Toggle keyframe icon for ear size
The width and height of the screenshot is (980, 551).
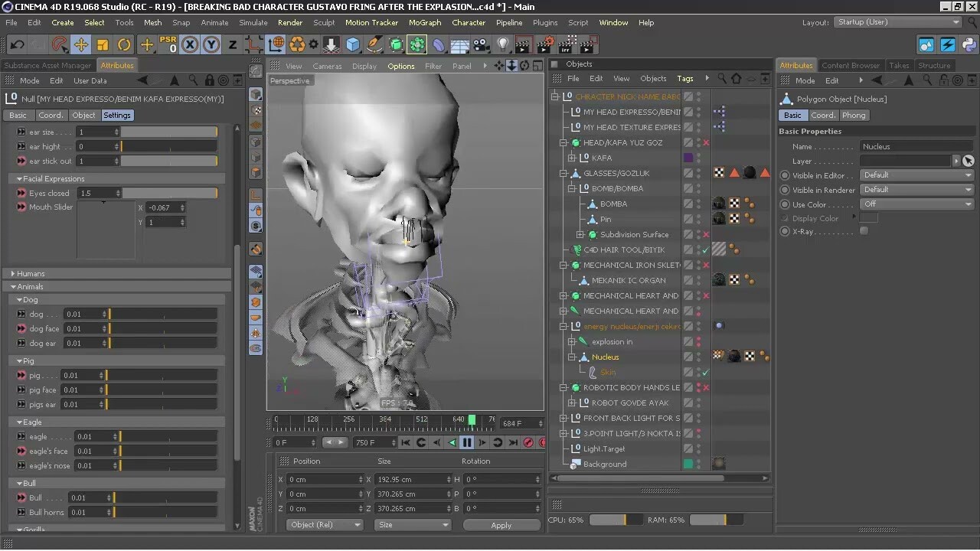click(21, 132)
